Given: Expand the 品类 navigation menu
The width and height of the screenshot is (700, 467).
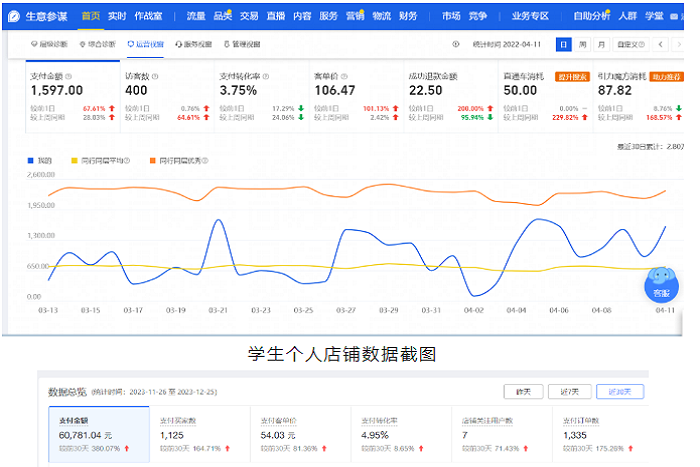Looking at the screenshot, I should 222,16.
